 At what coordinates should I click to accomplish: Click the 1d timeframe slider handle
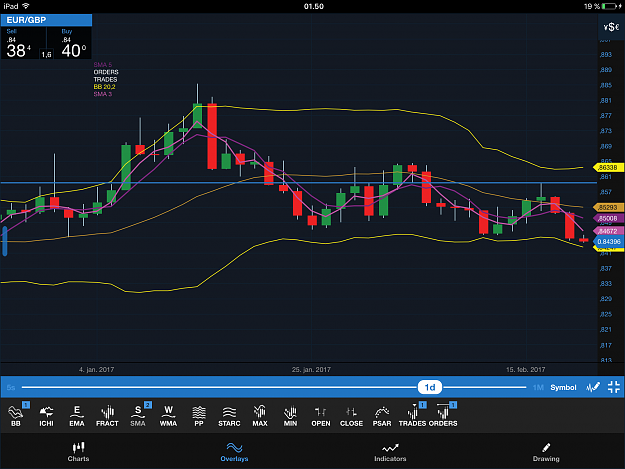tap(430, 387)
